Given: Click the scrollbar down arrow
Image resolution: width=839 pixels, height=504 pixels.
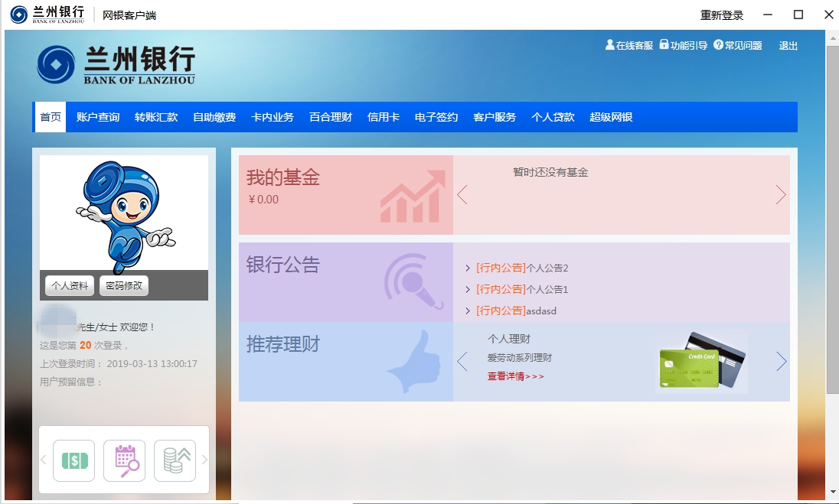Looking at the screenshot, I should point(833,491).
